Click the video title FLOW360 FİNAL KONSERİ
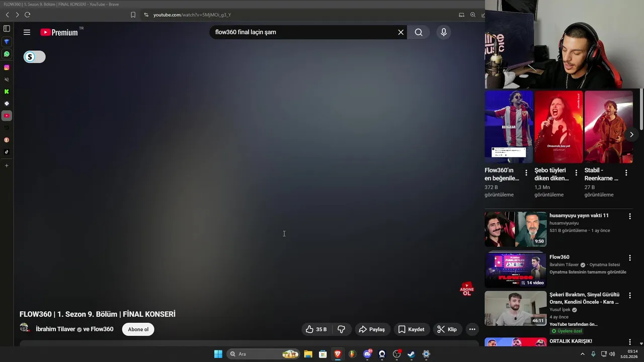Viewport: 644px width, 362px height. coord(98,314)
